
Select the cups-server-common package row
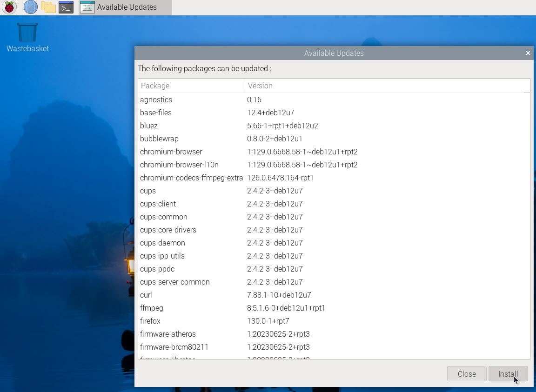(x=334, y=282)
